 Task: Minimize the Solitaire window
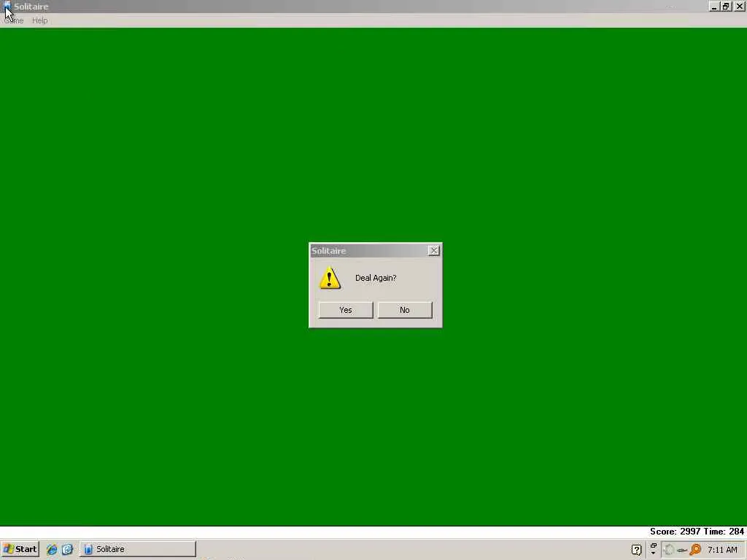714,6
